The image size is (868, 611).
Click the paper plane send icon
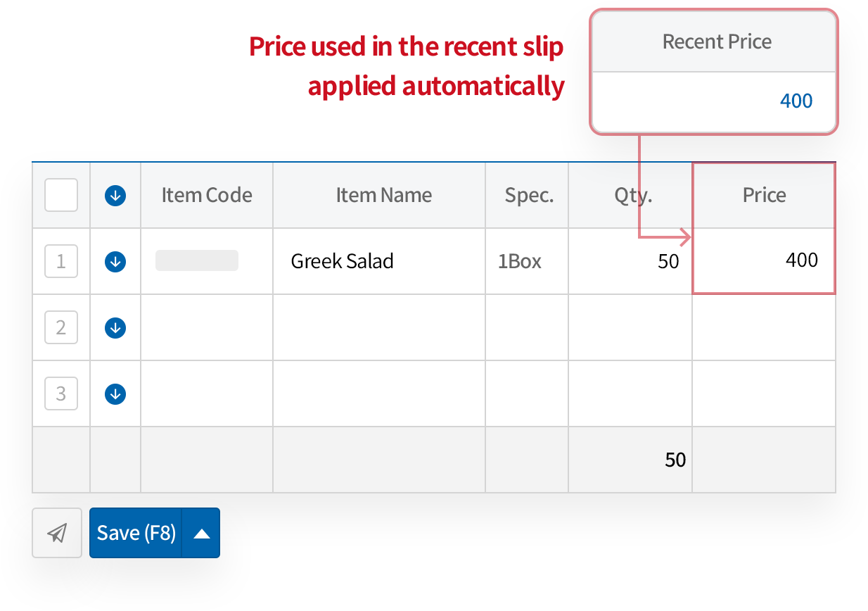[56, 533]
